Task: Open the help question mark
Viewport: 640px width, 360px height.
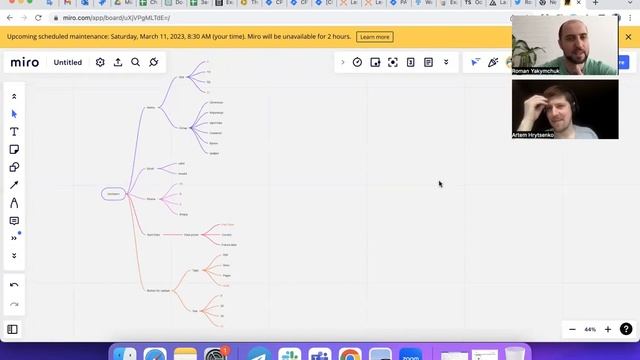Action: (x=626, y=329)
